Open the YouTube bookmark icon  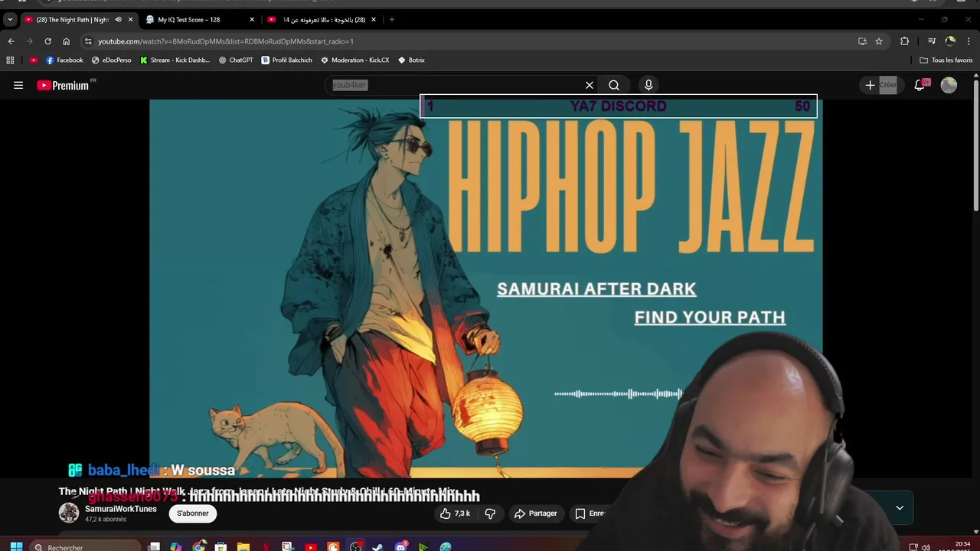pos(34,60)
